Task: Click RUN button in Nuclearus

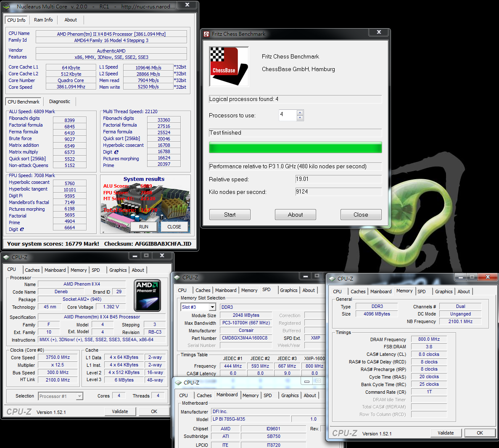Action: (143, 227)
